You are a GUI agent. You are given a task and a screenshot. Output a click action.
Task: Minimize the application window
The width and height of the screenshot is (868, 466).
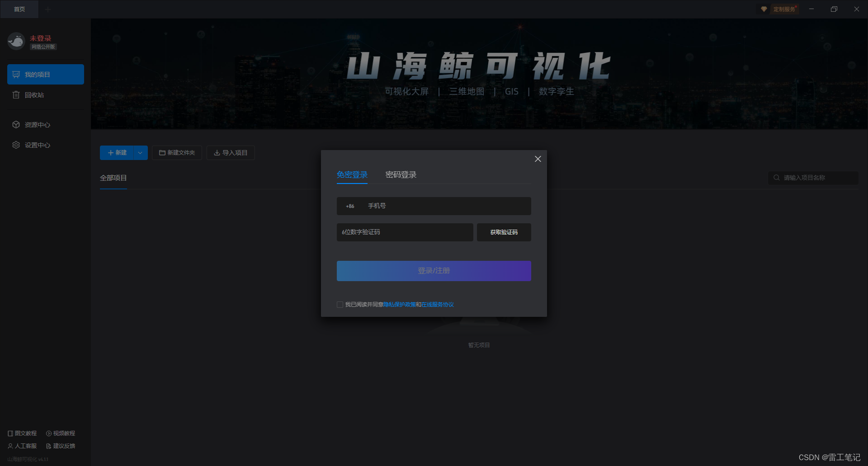point(811,9)
